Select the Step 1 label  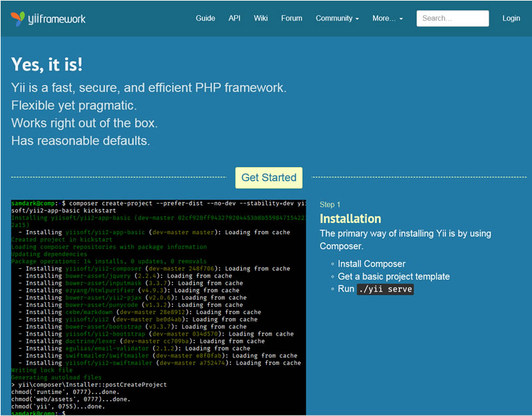point(330,204)
